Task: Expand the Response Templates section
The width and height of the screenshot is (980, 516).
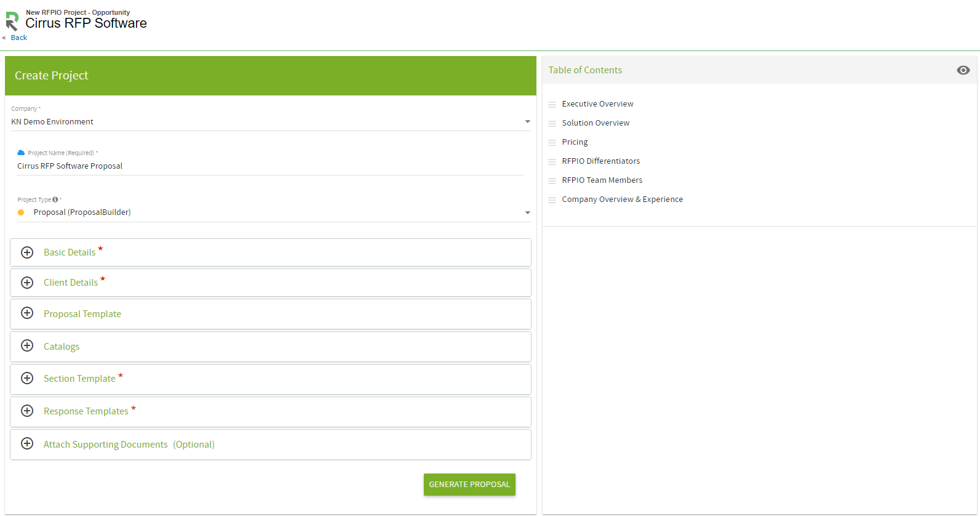Action: pyautogui.click(x=271, y=412)
